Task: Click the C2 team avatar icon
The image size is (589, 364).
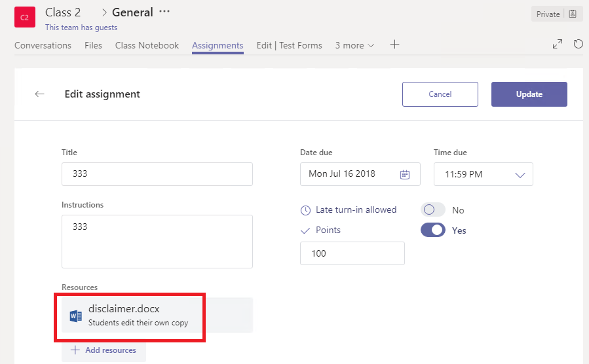Action: coord(25,17)
